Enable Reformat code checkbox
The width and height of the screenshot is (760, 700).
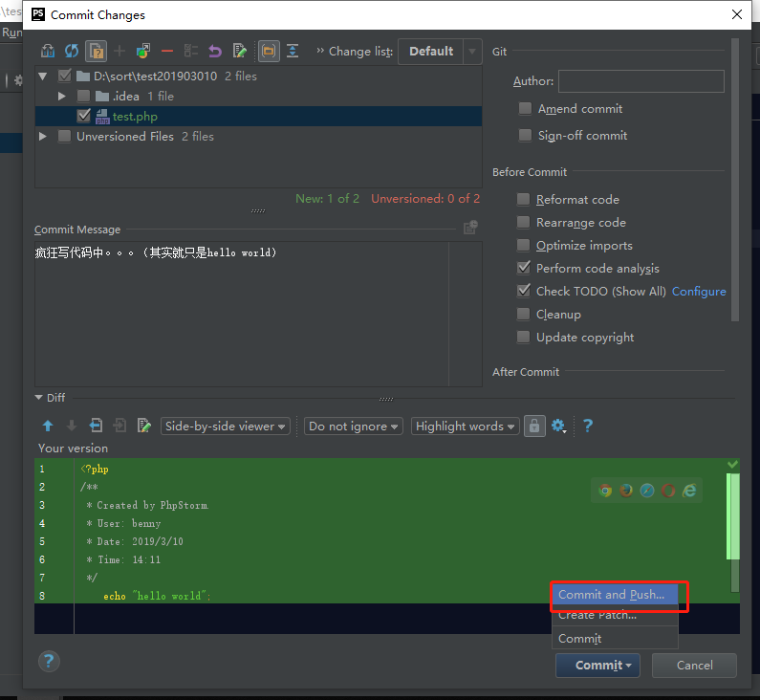tap(523, 199)
